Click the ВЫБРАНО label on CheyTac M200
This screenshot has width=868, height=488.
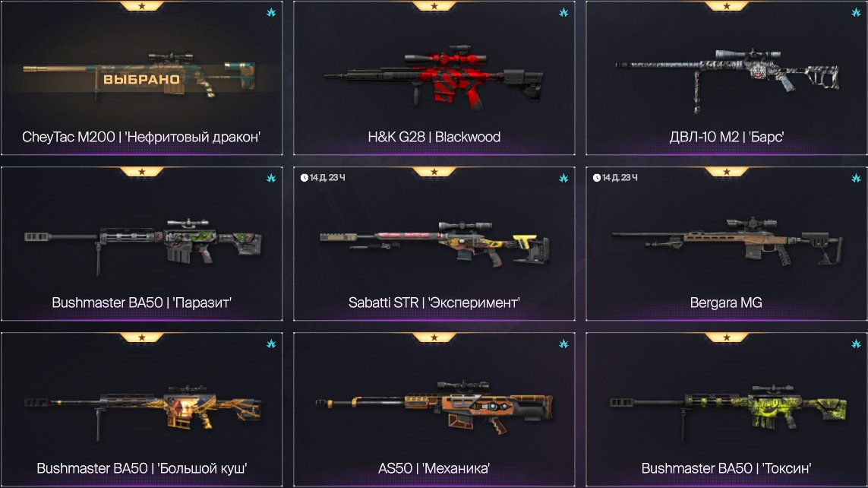[x=142, y=79]
